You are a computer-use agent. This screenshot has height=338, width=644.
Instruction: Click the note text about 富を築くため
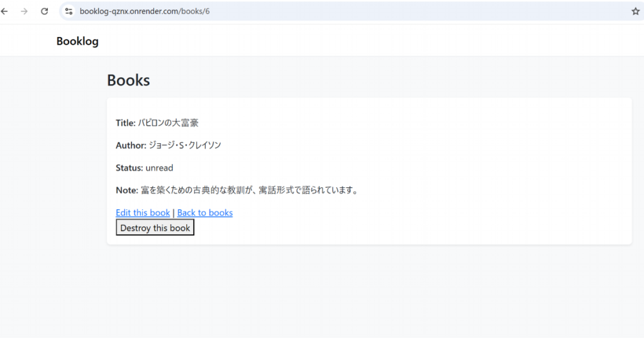(249, 190)
